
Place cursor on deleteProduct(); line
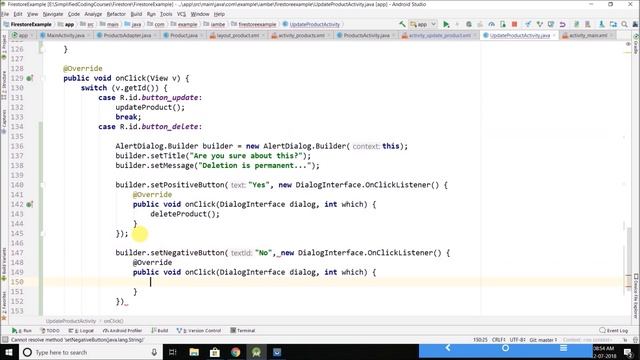click(184, 214)
